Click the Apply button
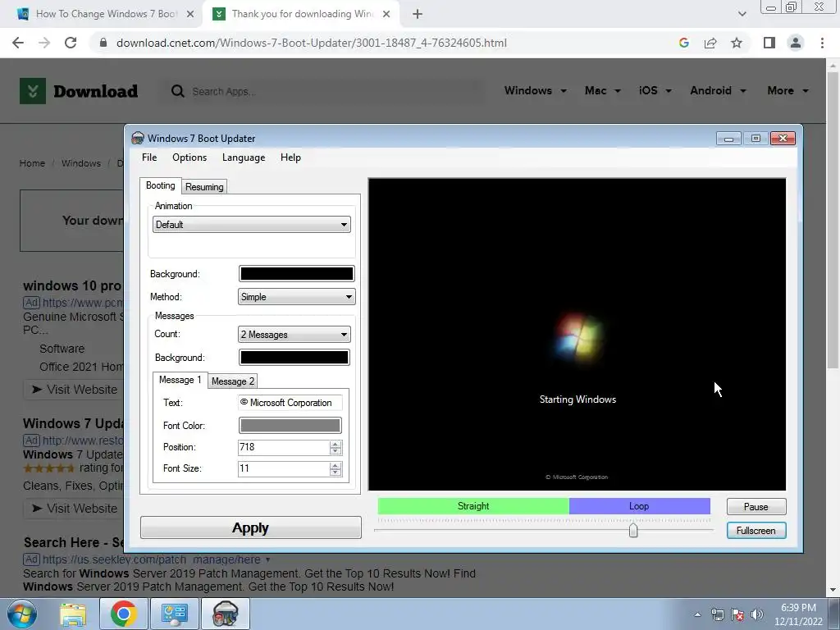Screen dimensions: 840x630 click(x=251, y=527)
